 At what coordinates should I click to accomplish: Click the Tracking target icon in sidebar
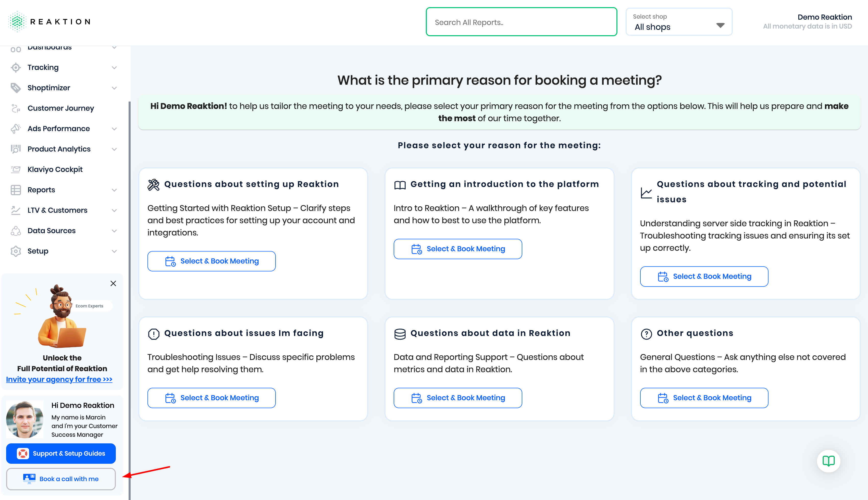16,67
